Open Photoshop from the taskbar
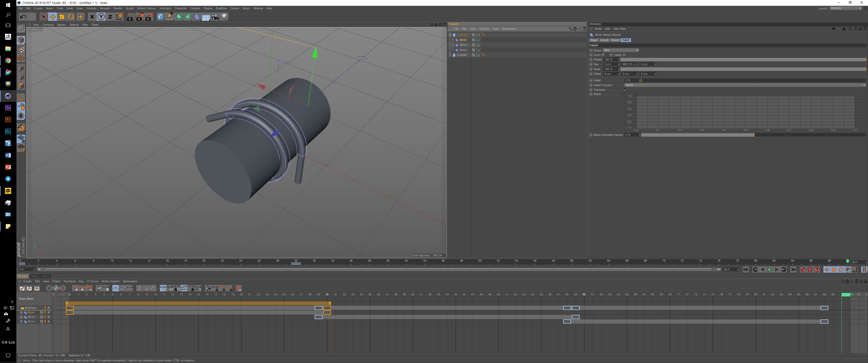This screenshot has height=363, width=868. tap(8, 131)
